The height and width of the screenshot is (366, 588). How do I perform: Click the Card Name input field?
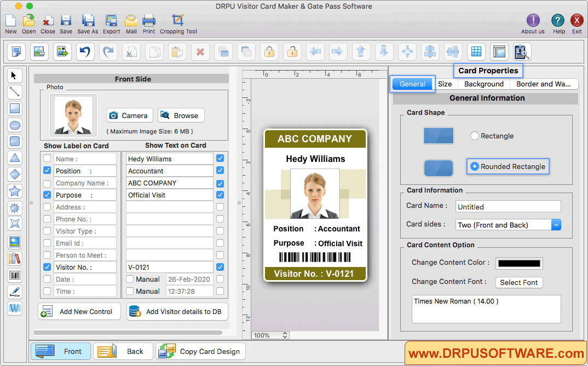click(x=508, y=206)
